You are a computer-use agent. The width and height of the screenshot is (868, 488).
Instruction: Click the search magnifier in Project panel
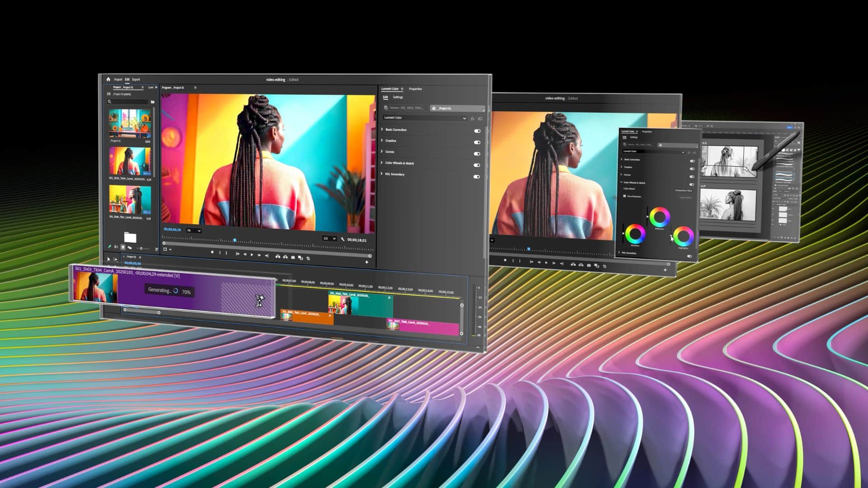tap(109, 102)
